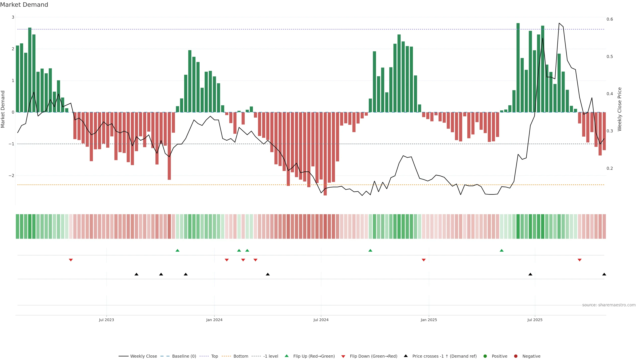
Task: Click the Flip Up green triangle legend icon
Action: coord(287,356)
